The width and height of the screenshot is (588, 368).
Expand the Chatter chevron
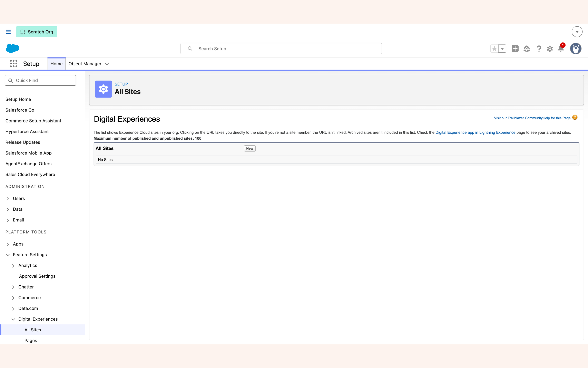tap(13, 287)
